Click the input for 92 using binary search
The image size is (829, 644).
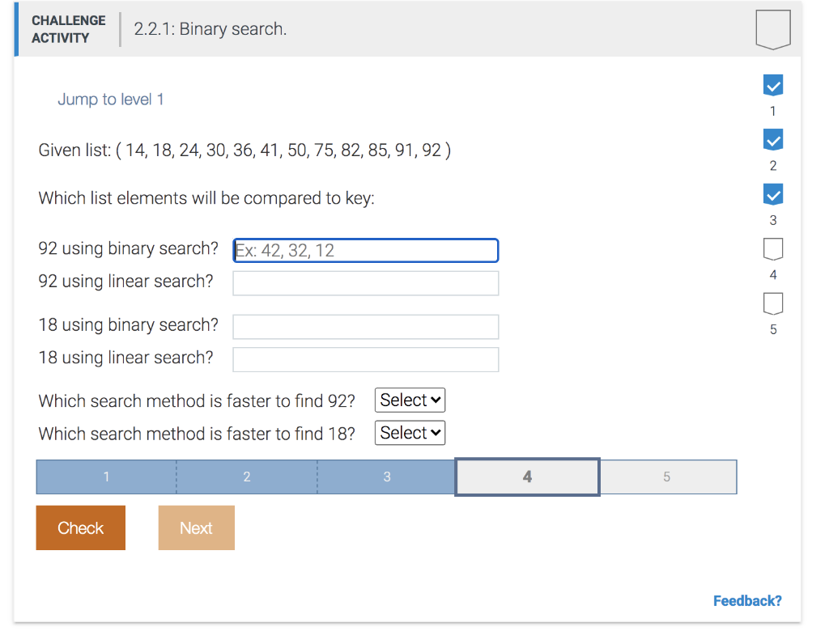(x=365, y=250)
